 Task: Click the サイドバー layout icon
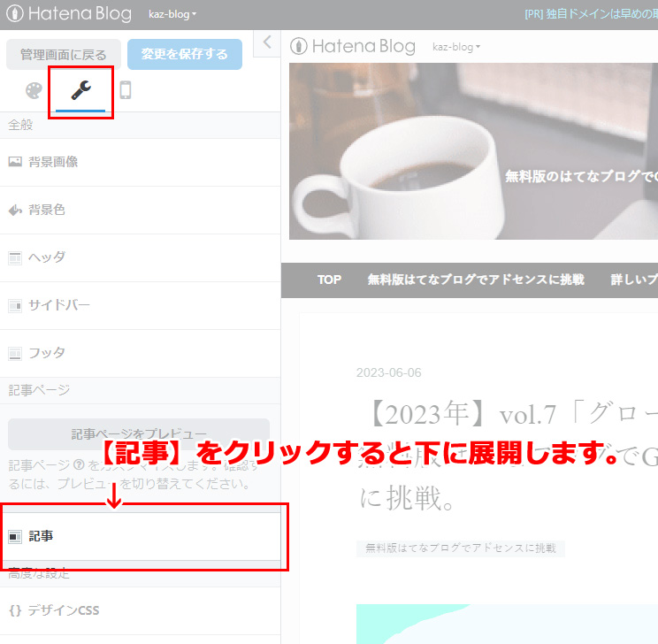(x=15, y=306)
